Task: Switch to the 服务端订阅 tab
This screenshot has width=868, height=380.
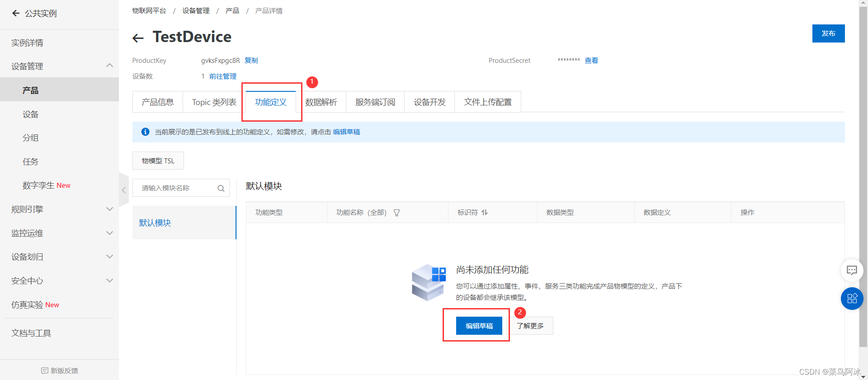Action: pos(375,102)
